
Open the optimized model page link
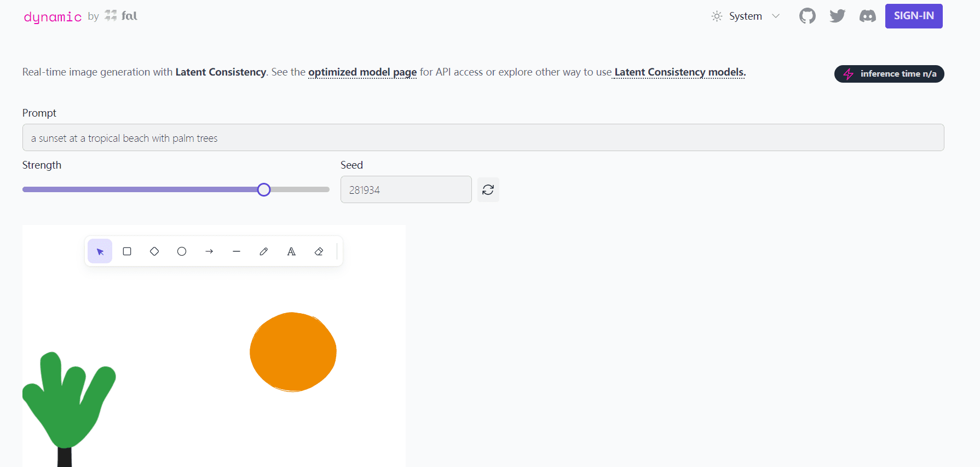(362, 72)
